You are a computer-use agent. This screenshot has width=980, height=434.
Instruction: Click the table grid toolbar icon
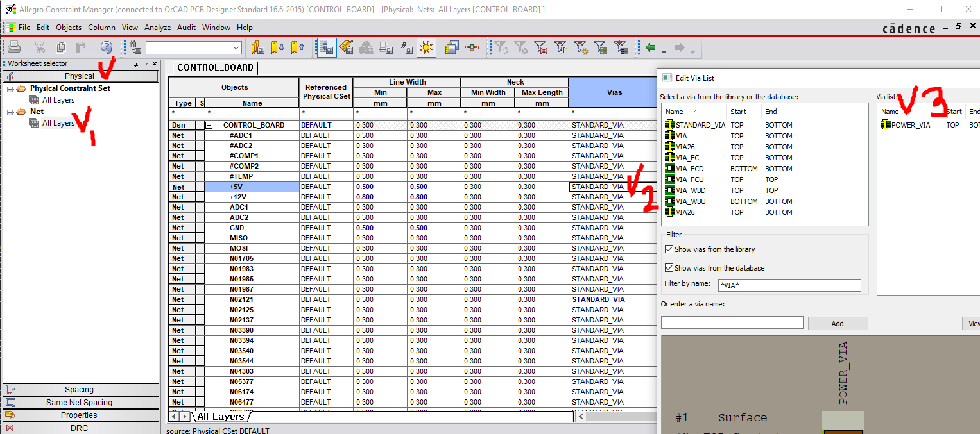[x=386, y=47]
